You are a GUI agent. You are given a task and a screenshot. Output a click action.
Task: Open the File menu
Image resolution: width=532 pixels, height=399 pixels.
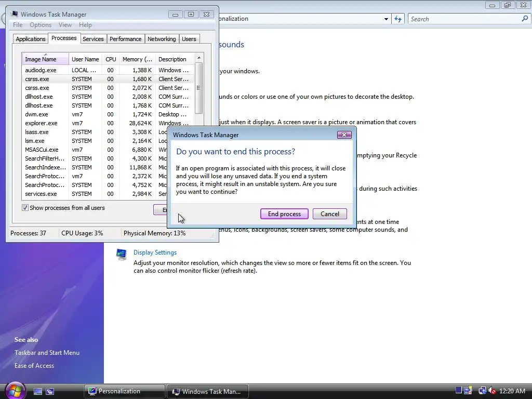click(x=18, y=25)
